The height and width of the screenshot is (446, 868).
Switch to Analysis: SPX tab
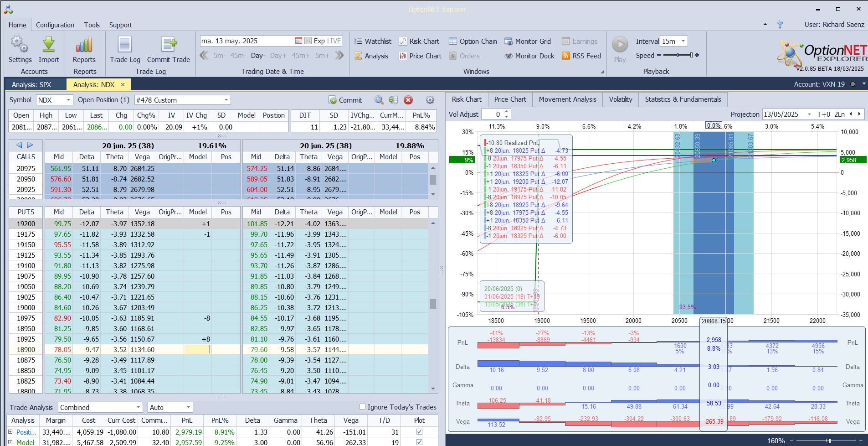pos(31,84)
